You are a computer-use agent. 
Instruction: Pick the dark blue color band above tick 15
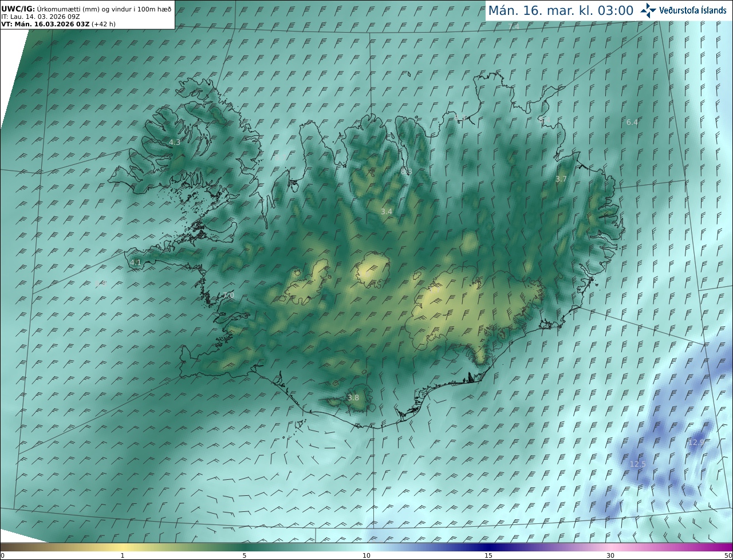pyautogui.click(x=488, y=547)
